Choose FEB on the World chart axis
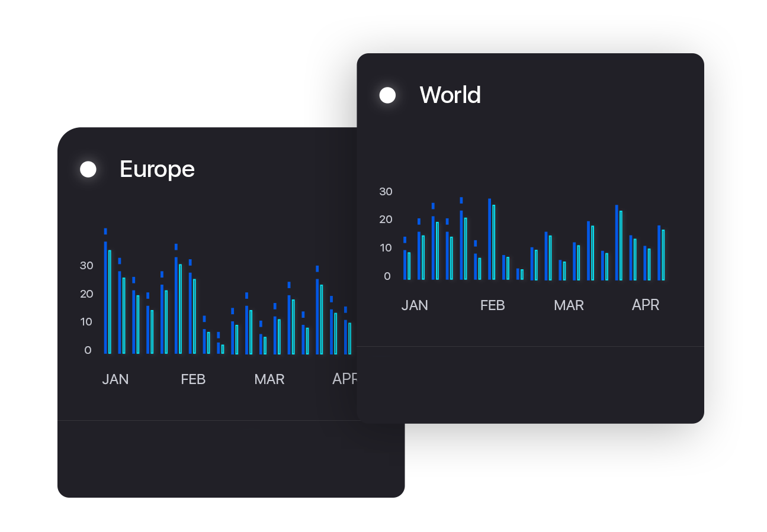This screenshot has width=767, height=532. point(492,305)
